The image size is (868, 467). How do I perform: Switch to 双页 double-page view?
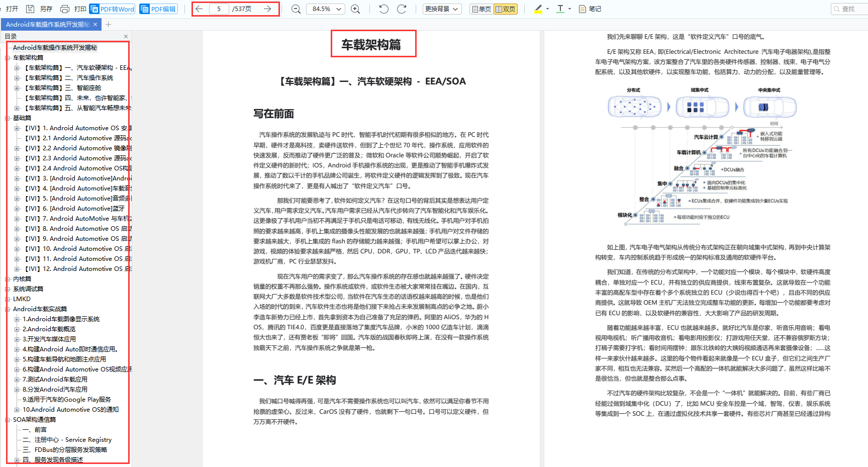[506, 9]
